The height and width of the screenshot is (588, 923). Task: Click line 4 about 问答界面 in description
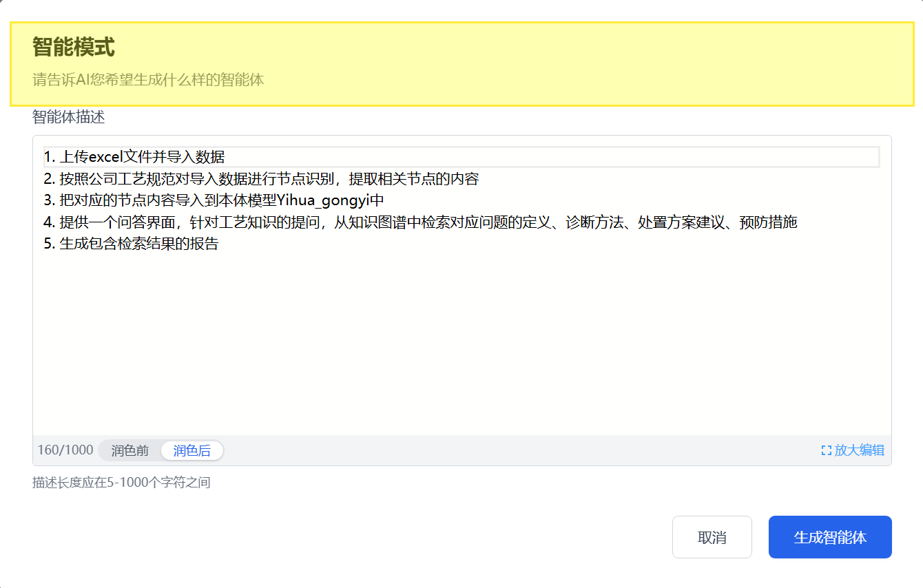tap(420, 222)
